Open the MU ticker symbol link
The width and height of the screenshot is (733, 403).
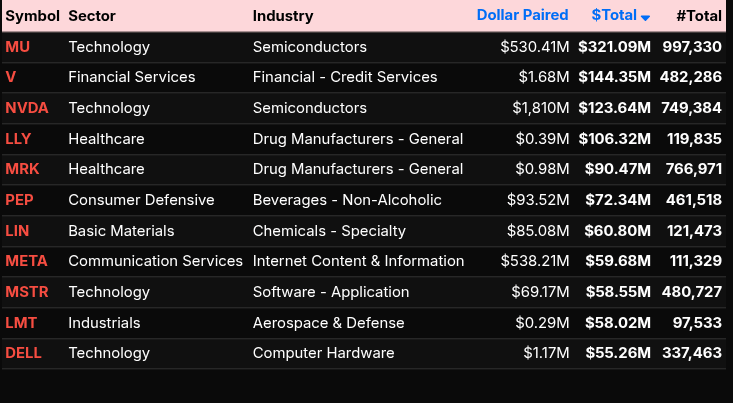[x=18, y=47]
